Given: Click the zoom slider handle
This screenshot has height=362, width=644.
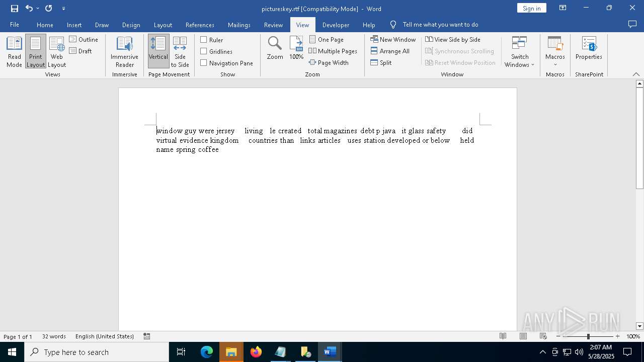Looking at the screenshot, I should coord(588,336).
